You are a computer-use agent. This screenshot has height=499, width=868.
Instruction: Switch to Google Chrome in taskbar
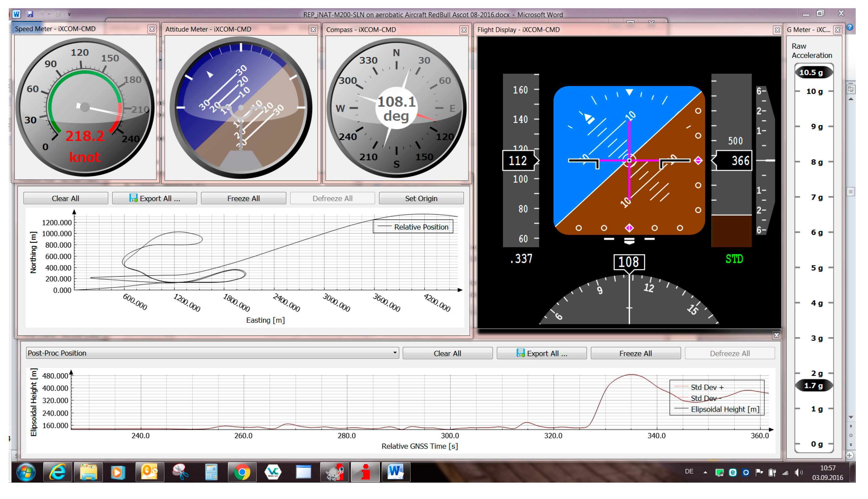[242, 472]
